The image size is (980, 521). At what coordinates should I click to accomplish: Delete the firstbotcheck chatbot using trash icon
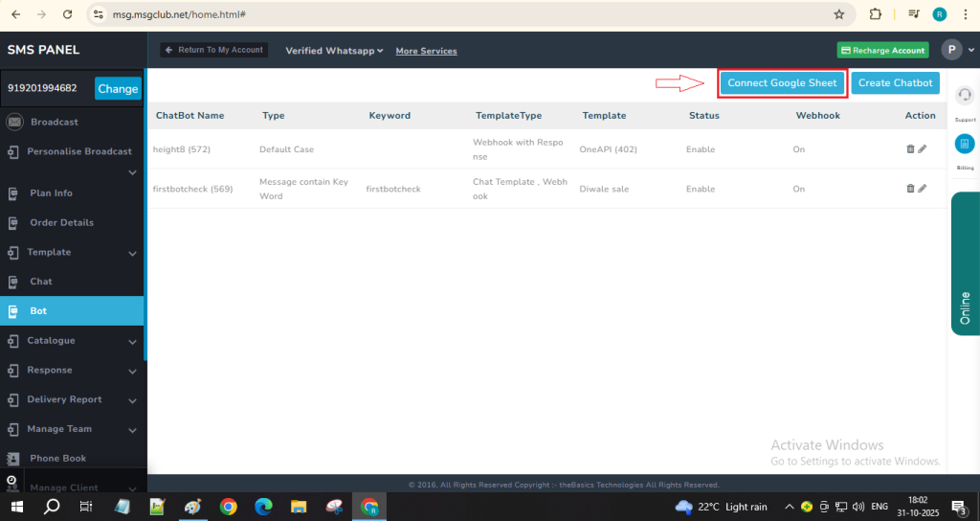tap(910, 189)
